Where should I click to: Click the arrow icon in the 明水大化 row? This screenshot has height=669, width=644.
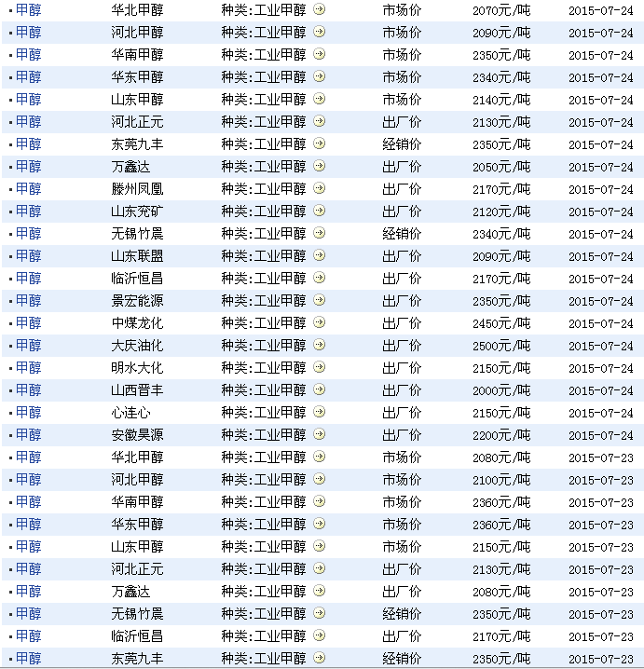coord(320,367)
